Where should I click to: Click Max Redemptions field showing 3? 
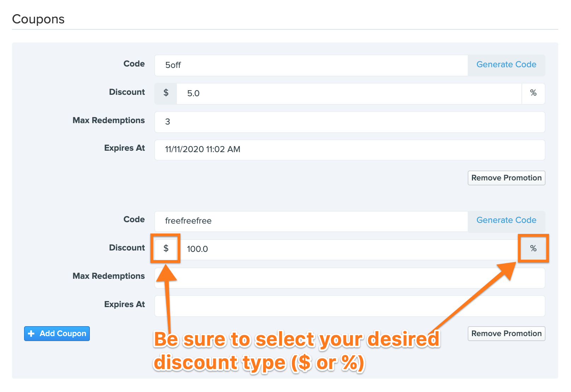(x=350, y=122)
